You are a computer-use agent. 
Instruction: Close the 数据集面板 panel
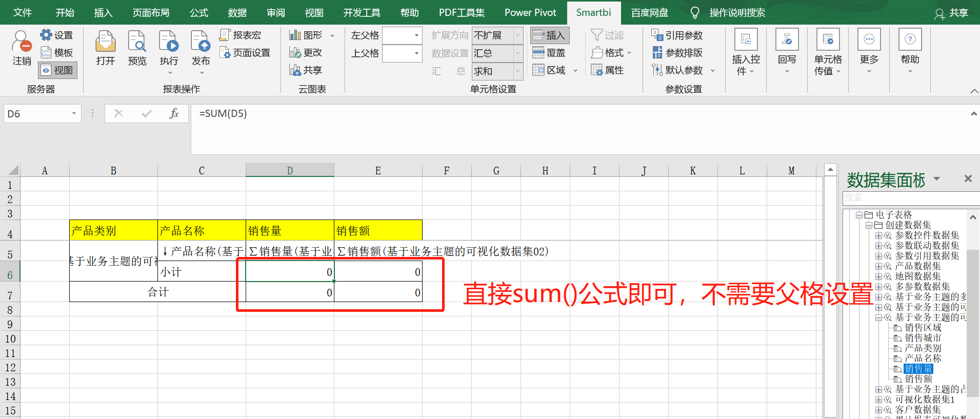(x=968, y=178)
